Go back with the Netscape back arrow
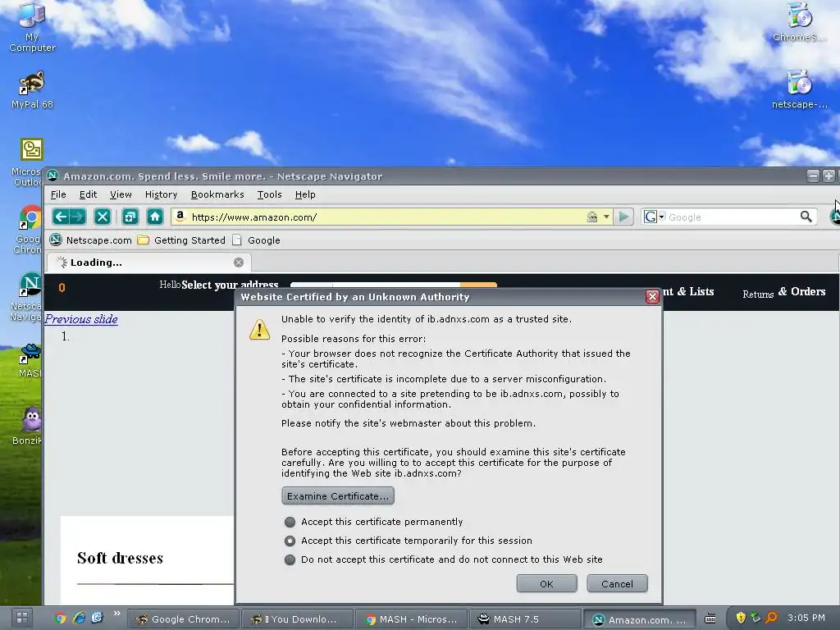Viewport: 840px width, 630px height. tap(61, 217)
